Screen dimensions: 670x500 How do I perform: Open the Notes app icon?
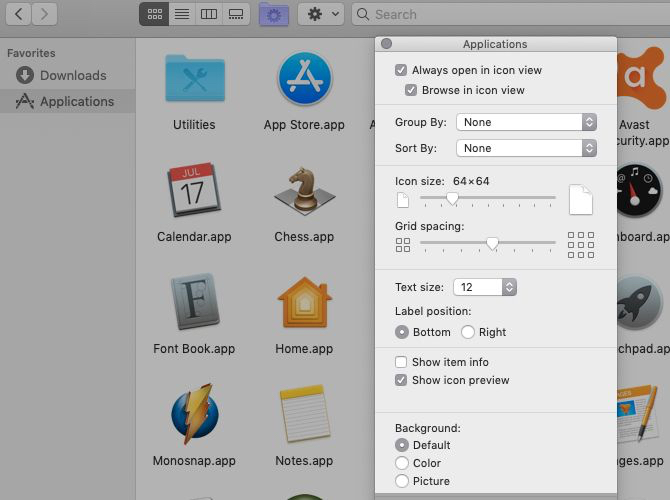click(x=304, y=416)
